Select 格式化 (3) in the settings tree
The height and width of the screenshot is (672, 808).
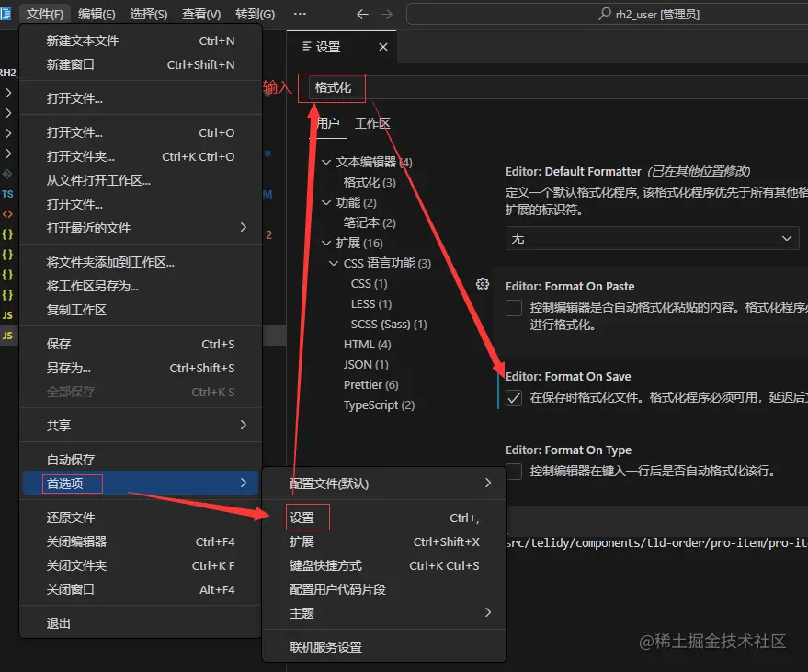pyautogui.click(x=370, y=182)
